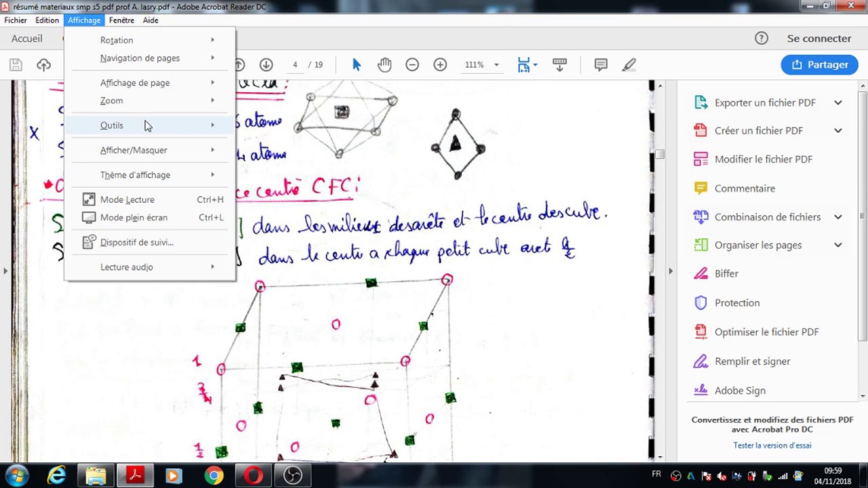The width and height of the screenshot is (868, 488).
Task: Open the Dispositif de suivi dialog
Action: [150, 242]
